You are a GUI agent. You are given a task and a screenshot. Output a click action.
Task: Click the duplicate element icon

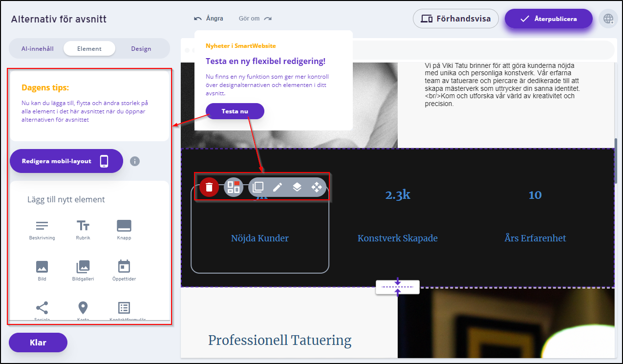[258, 187]
